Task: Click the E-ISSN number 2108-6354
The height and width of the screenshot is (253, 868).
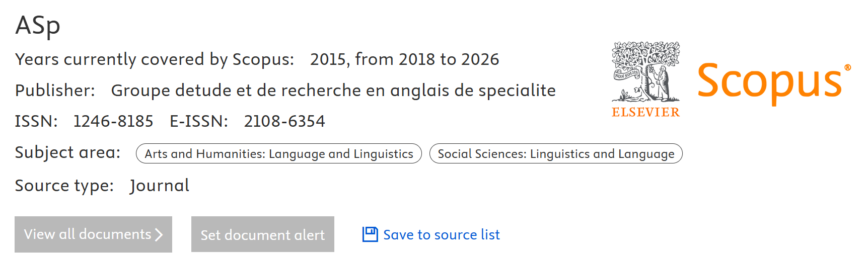Action: tap(284, 121)
